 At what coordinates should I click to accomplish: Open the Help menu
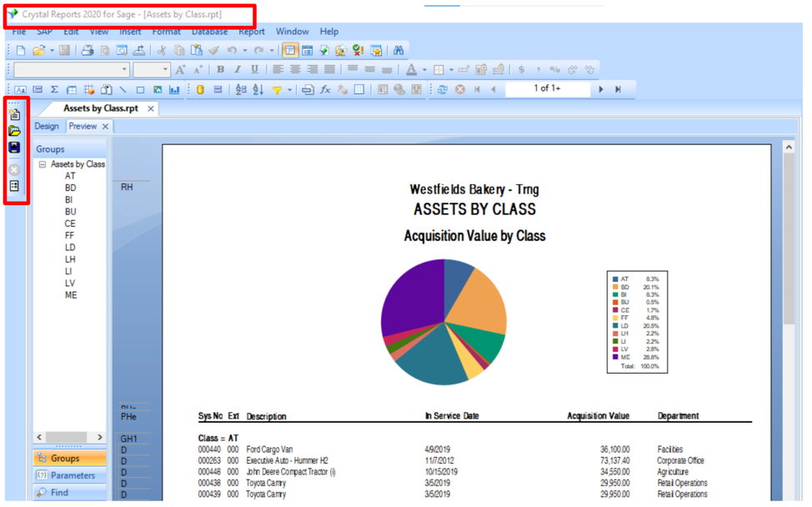pos(328,32)
